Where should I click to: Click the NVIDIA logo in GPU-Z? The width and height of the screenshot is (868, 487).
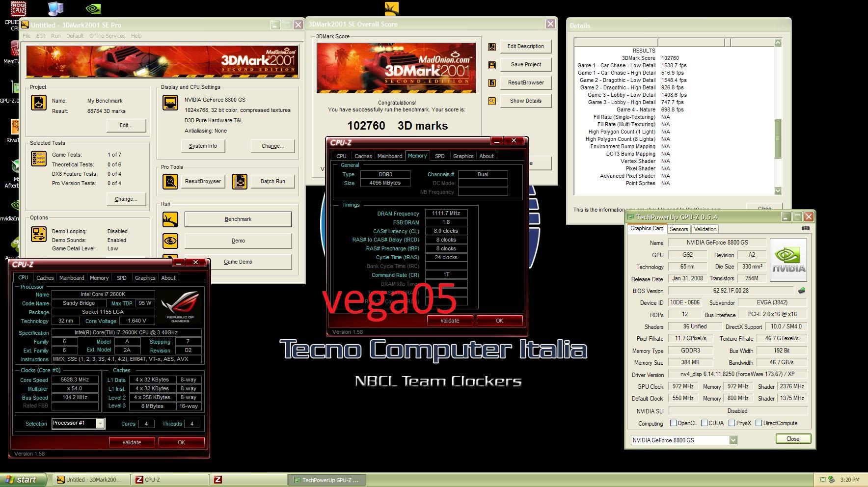788,260
